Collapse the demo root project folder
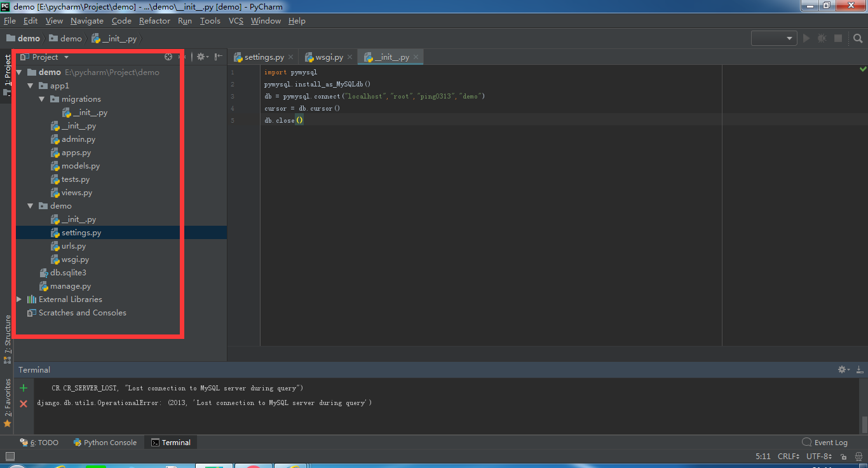This screenshot has height=468, width=868. (19, 72)
